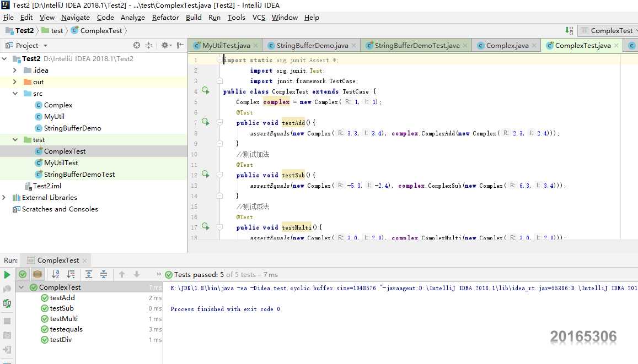This screenshot has width=638, height=364.
Task: Toggle Show Passed tests filter
Action: (23, 274)
